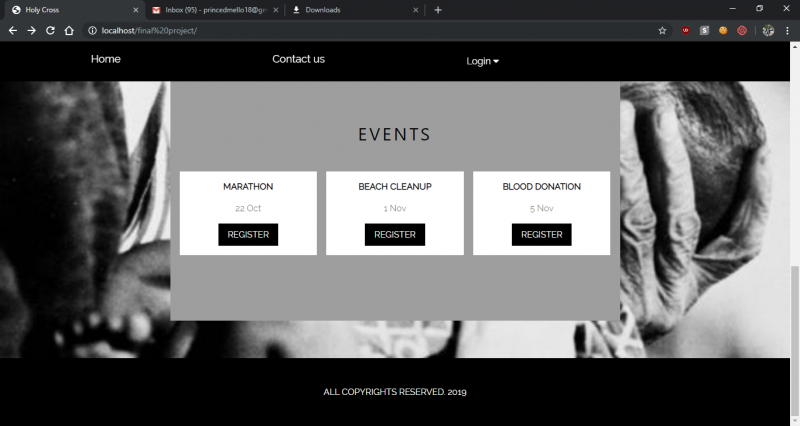Close the Gmail Inbox tab
Viewport: 800px width, 426px height.
[276, 10]
